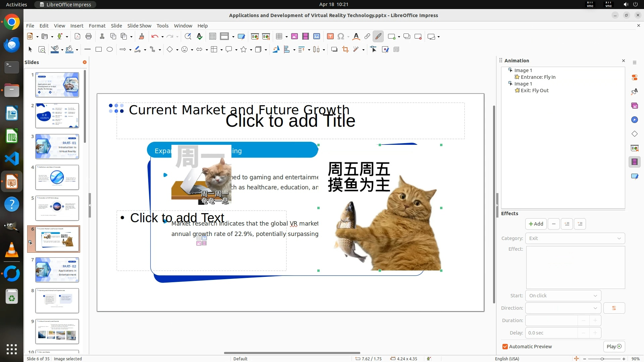Click the Export as PDF icon
Screen dimensions: 644x362
tap(77, 37)
